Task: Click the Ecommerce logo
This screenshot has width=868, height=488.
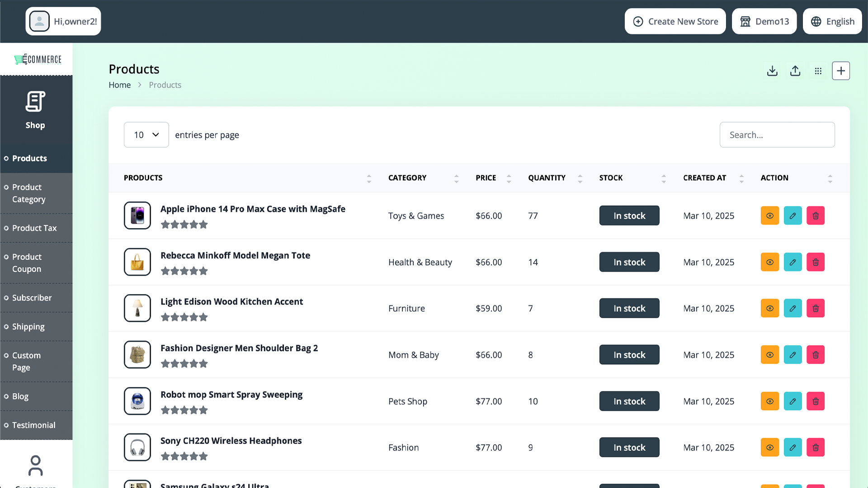Action: click(x=38, y=59)
